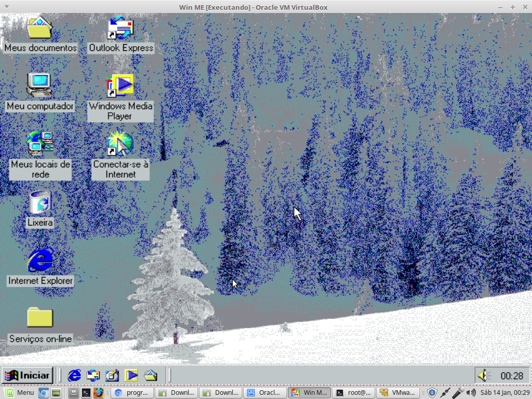Switch to the progr... Chromium window
532x399 pixels.
132,393
